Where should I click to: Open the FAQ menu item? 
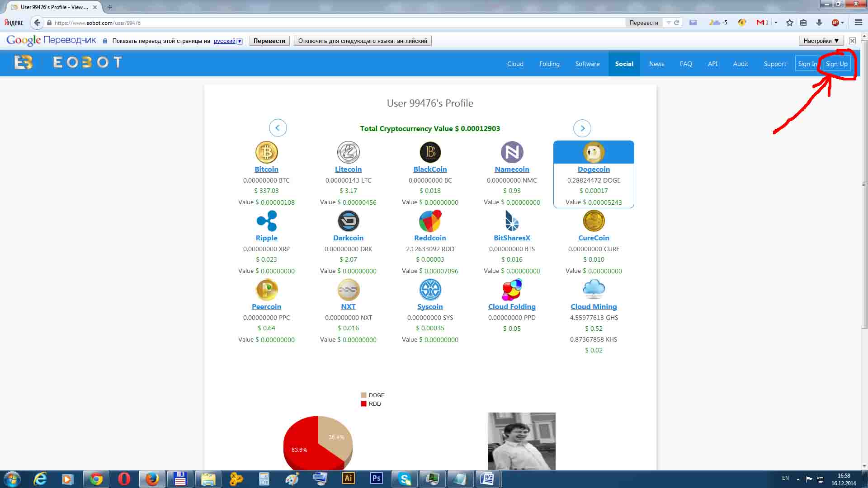[x=686, y=64]
